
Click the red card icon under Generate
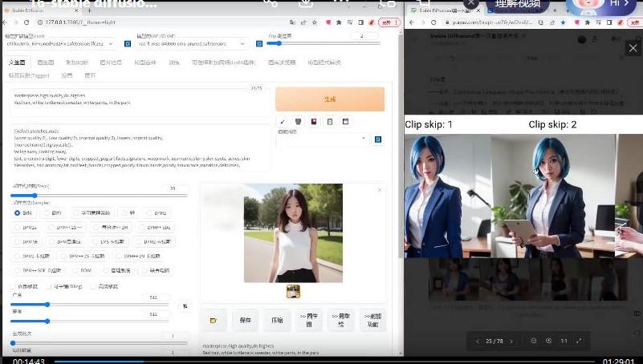pyautogui.click(x=314, y=121)
